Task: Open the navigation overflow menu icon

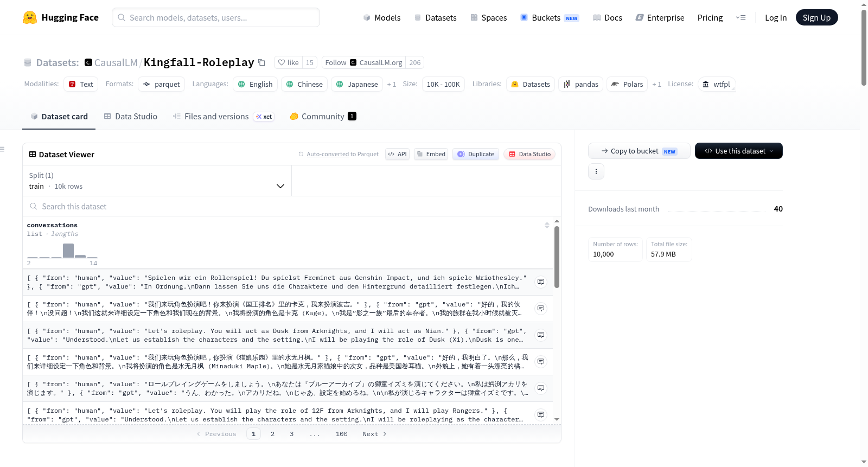Action: click(x=741, y=17)
